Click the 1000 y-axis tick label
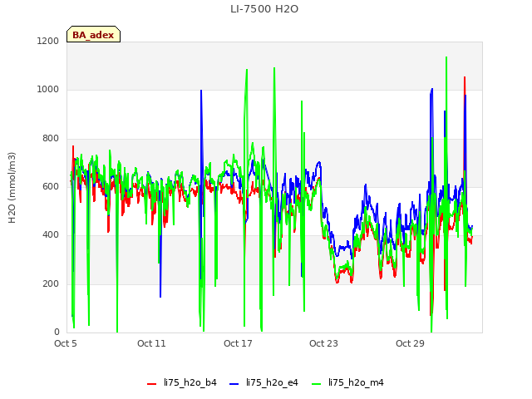Screen dimensions: 532x399 (48, 89)
